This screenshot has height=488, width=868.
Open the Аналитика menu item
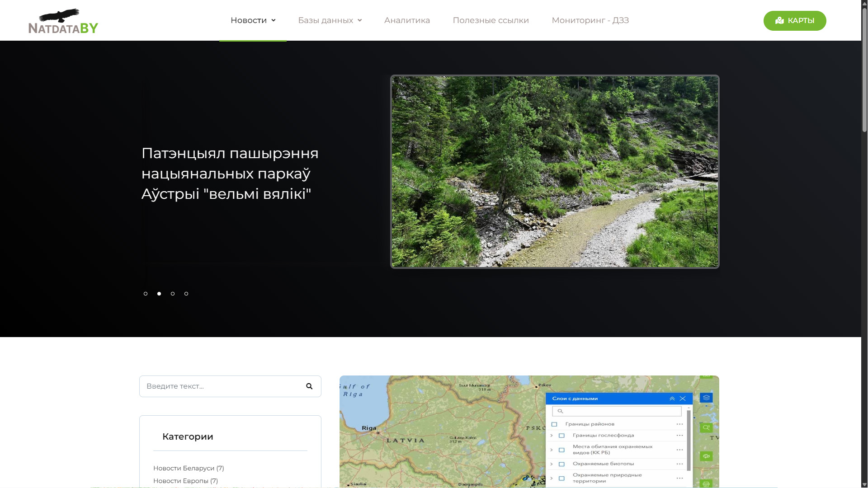(x=407, y=20)
